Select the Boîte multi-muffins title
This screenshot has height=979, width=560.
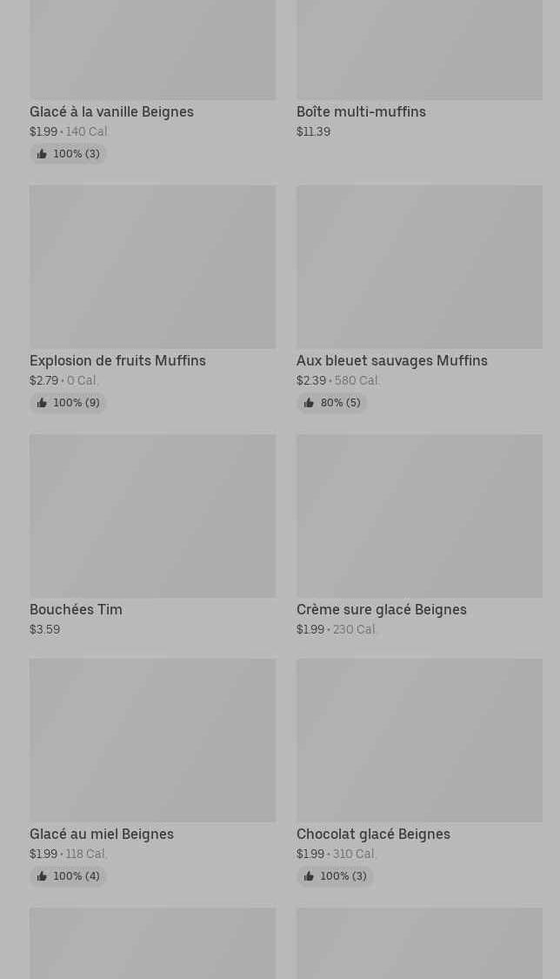point(361,111)
